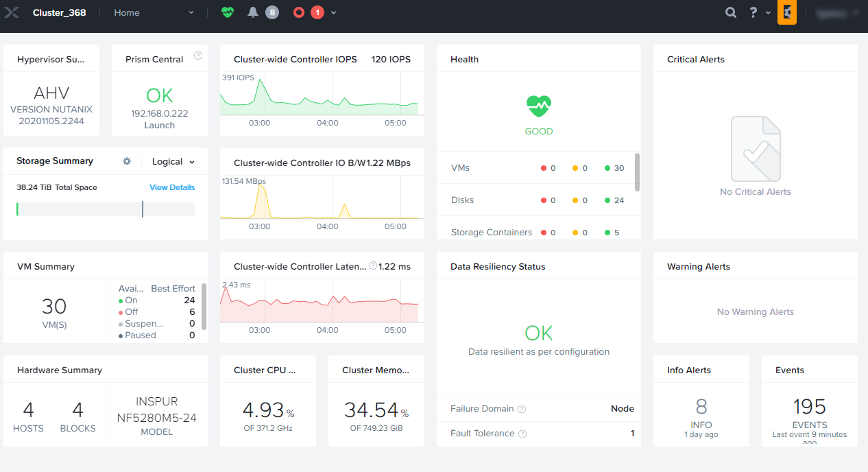Click Launch under Prism Central
The image size is (868, 472).
pos(159,125)
